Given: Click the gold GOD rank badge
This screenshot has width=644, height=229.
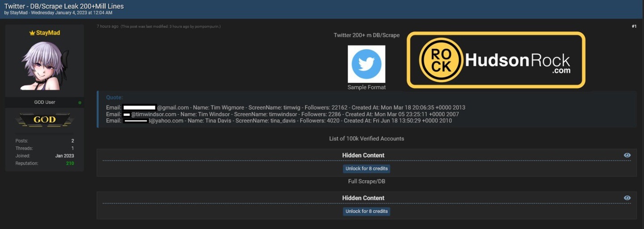Looking at the screenshot, I should tap(45, 119).
